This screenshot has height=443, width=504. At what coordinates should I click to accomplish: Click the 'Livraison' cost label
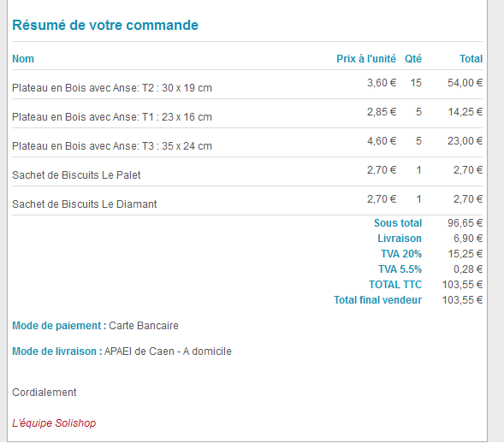coord(400,239)
